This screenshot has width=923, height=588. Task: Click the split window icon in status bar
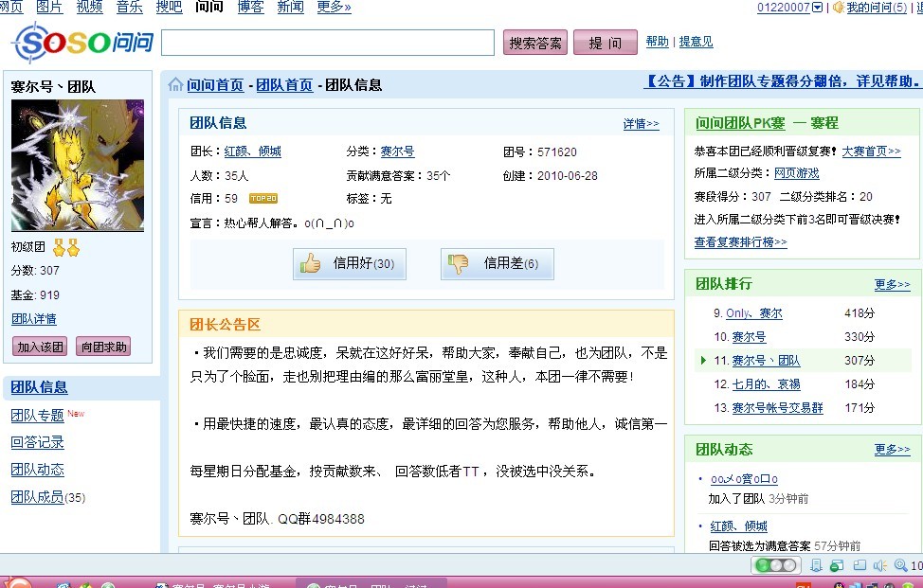point(860,565)
